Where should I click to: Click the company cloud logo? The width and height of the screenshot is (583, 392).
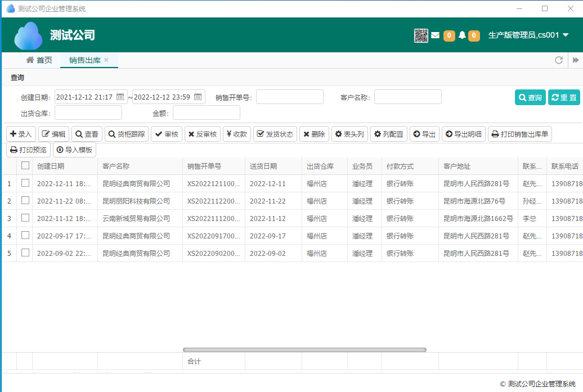point(28,35)
